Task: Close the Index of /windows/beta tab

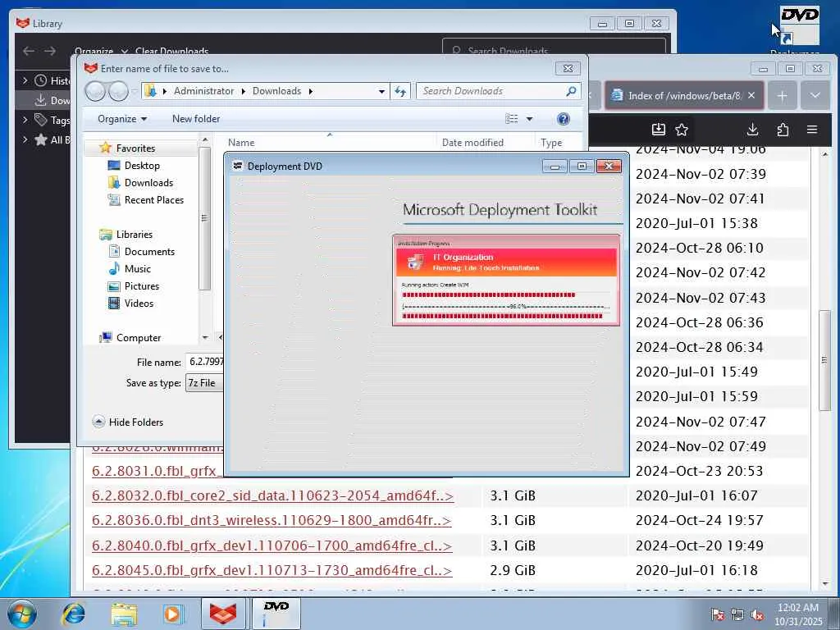Action: (x=751, y=95)
